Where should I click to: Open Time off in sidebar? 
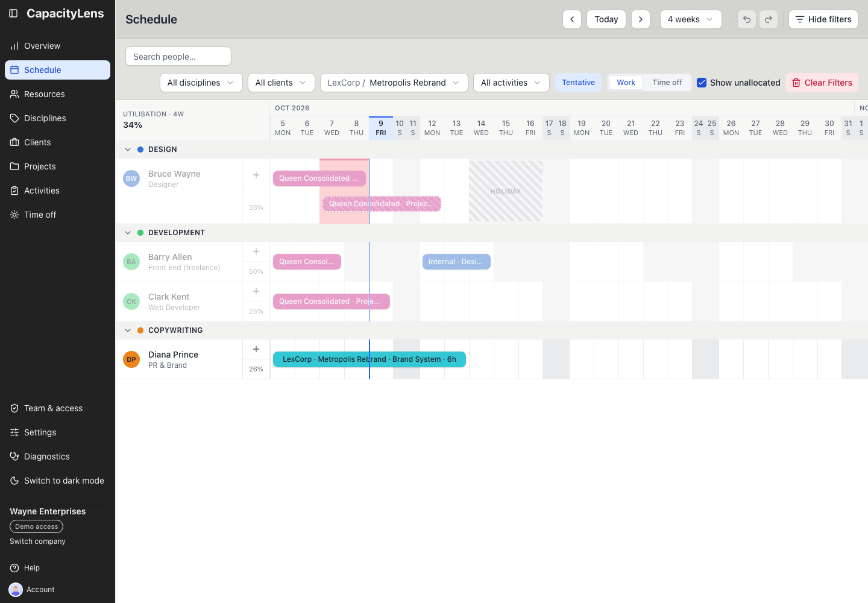pos(57,215)
